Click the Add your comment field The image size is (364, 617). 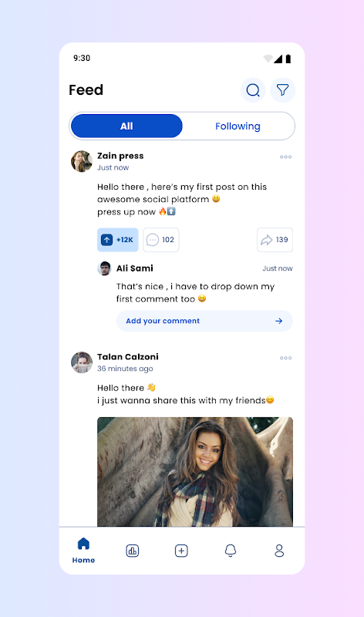204,321
